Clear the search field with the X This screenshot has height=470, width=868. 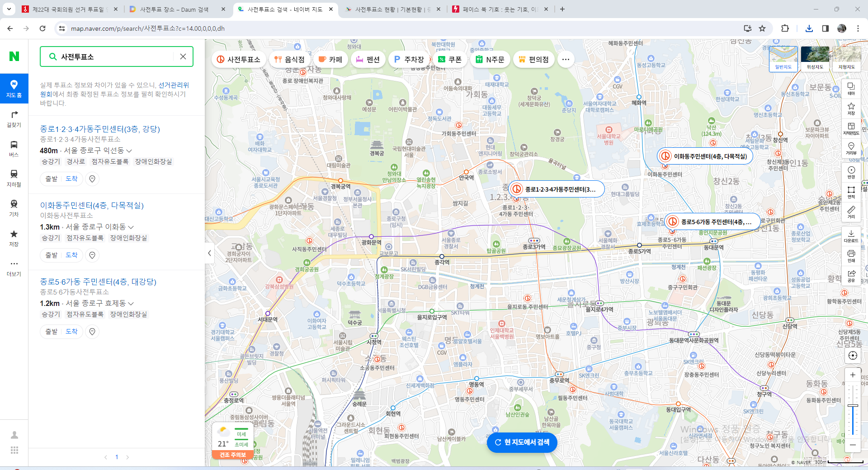[x=183, y=56]
